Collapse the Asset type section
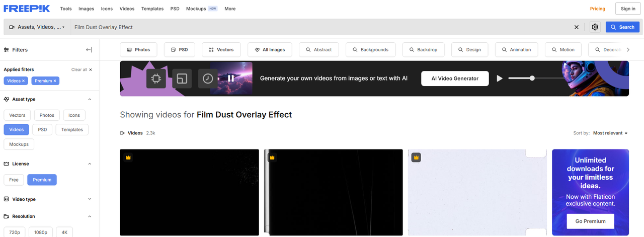 90,99
